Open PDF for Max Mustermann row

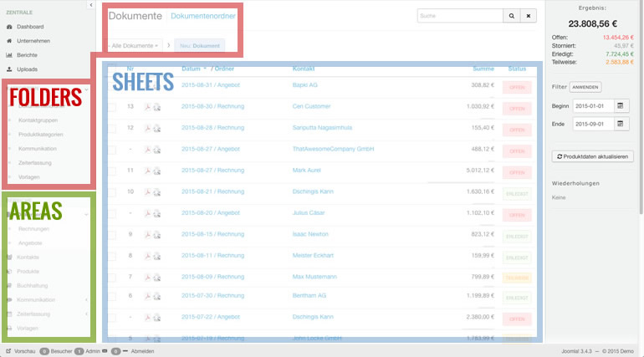point(147,278)
